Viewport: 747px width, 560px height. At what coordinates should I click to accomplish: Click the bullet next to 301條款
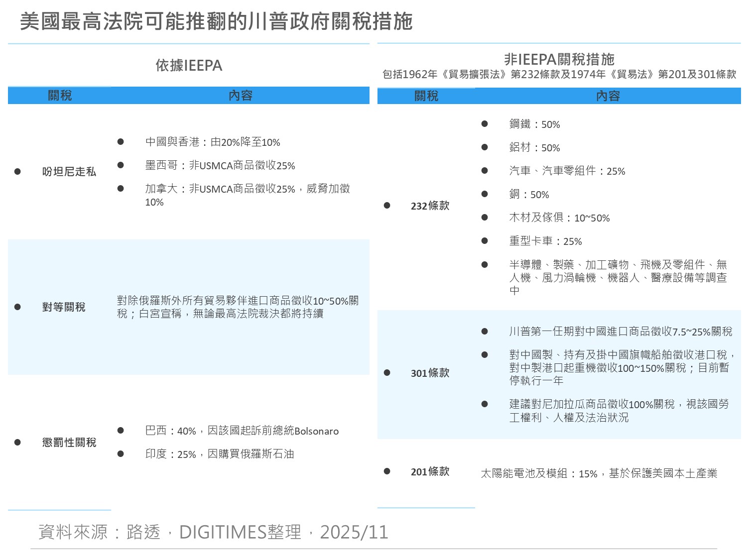click(387, 373)
